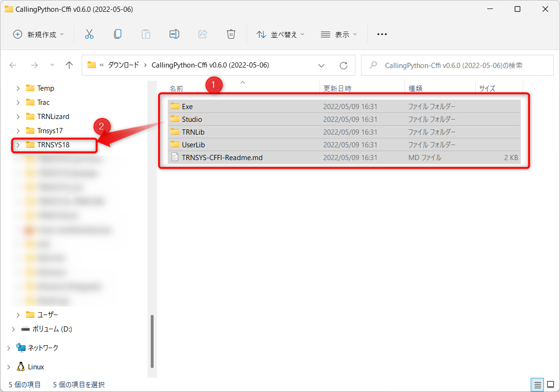Refresh the current folder view
Screen dimensions: 560x392
[344, 65]
